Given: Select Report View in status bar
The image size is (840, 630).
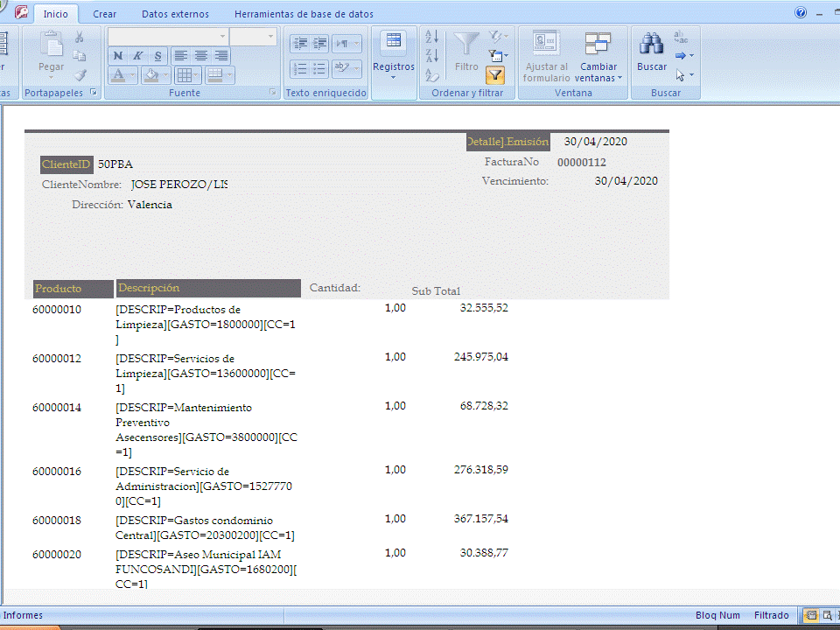Looking at the screenshot, I should point(811,615).
